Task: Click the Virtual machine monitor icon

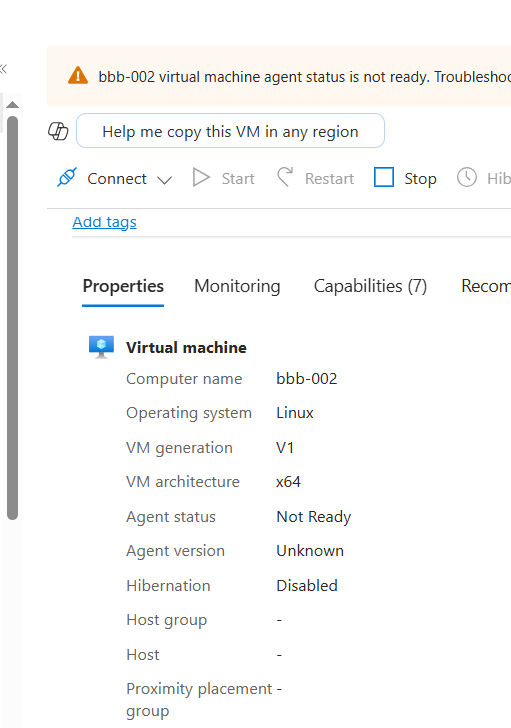Action: point(101,347)
